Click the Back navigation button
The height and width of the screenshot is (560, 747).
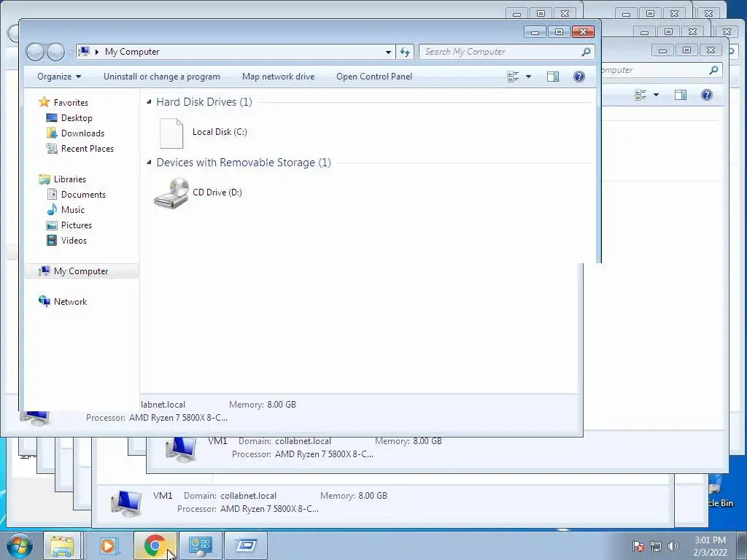35,52
